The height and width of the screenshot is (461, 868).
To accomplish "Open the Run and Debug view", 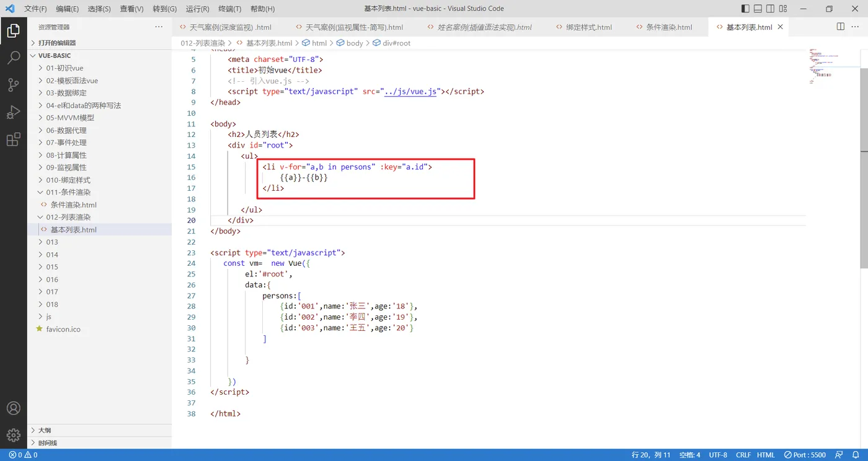I will 13,113.
